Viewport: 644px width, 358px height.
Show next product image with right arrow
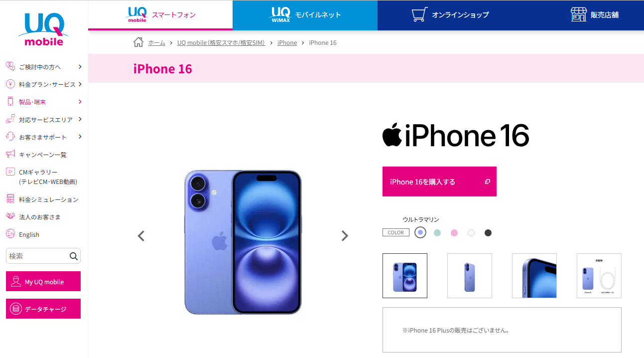[x=345, y=236]
